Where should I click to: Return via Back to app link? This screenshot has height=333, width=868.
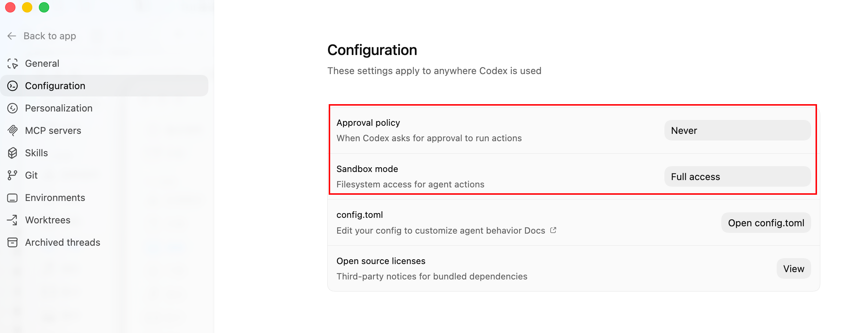tap(50, 36)
